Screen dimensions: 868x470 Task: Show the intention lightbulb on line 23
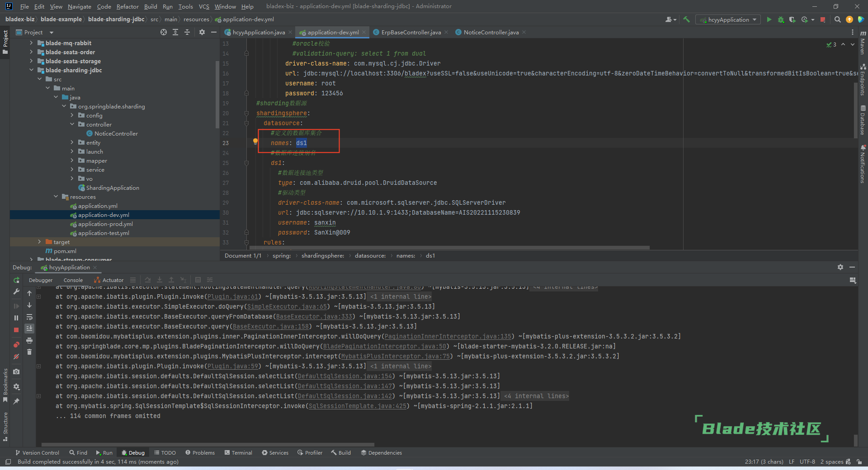click(255, 141)
